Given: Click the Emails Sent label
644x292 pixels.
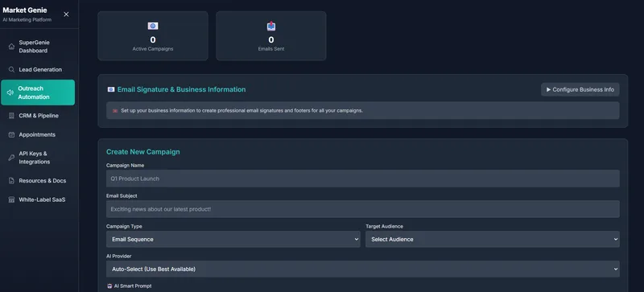Looking at the screenshot, I should coord(271,49).
